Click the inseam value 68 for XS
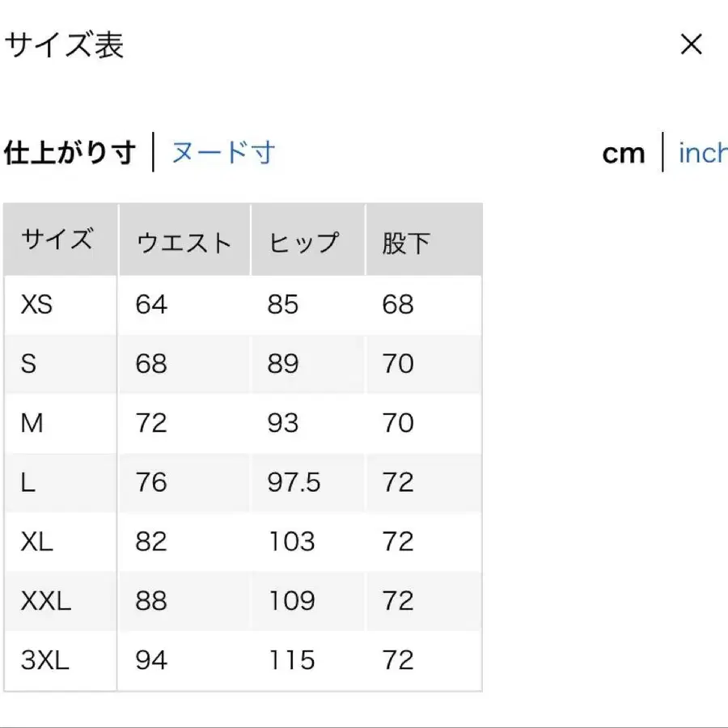728x728 pixels. pyautogui.click(x=399, y=305)
